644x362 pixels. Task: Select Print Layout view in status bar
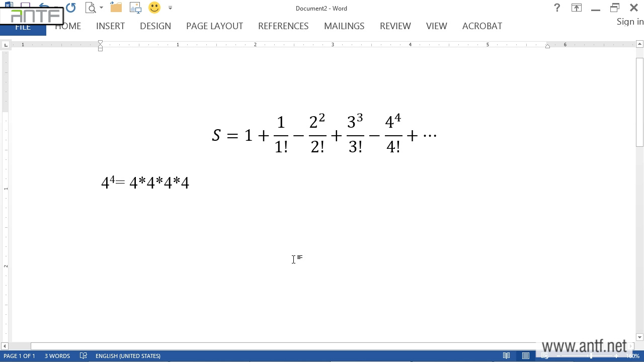click(x=526, y=356)
